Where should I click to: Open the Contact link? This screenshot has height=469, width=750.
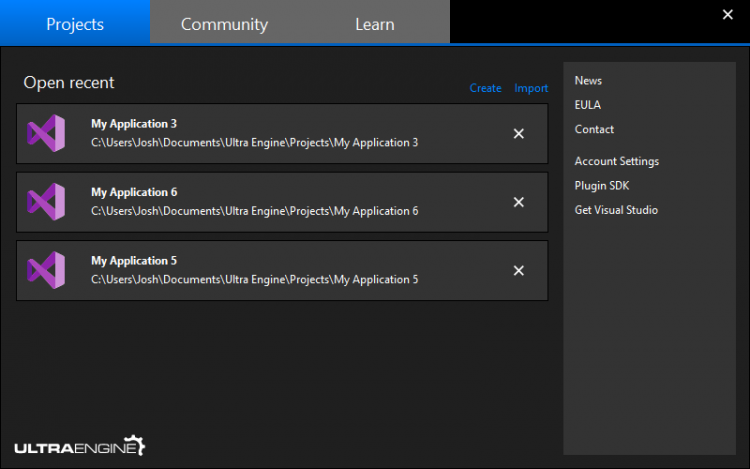click(x=594, y=129)
